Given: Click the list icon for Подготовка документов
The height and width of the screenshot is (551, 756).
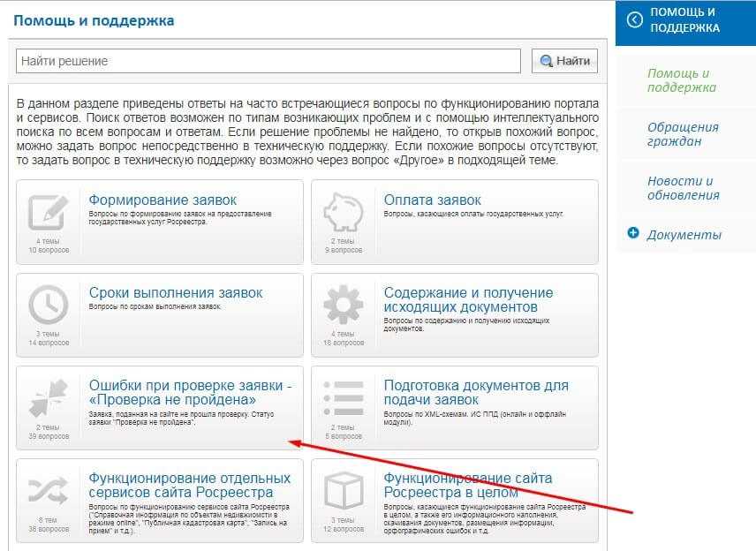Looking at the screenshot, I should pos(343,398).
